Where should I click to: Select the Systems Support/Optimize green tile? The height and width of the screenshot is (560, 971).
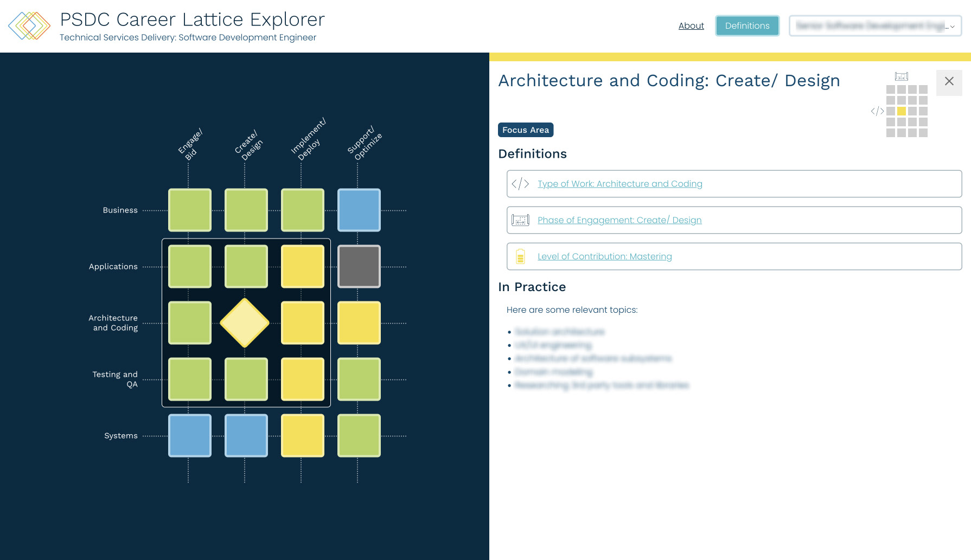pyautogui.click(x=359, y=436)
